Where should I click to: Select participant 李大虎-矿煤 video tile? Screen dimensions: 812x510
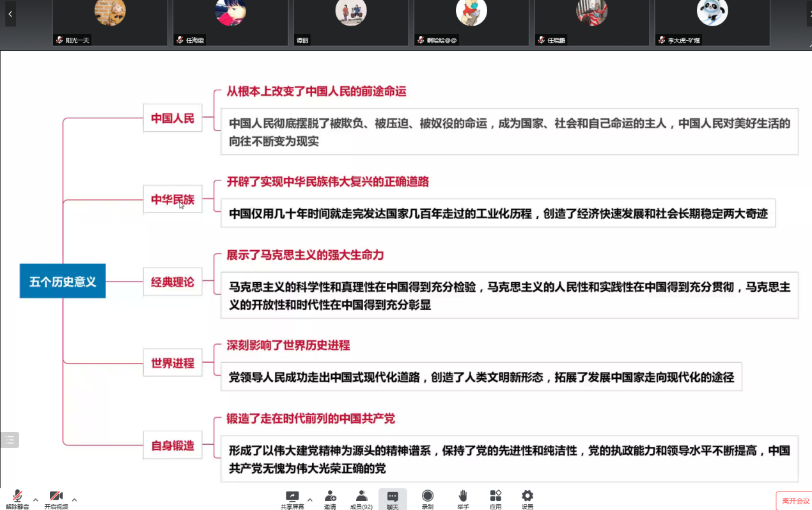[712, 23]
